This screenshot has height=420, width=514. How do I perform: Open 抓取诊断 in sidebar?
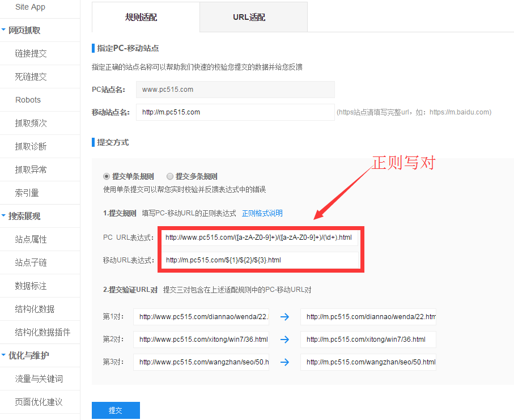tap(31, 146)
